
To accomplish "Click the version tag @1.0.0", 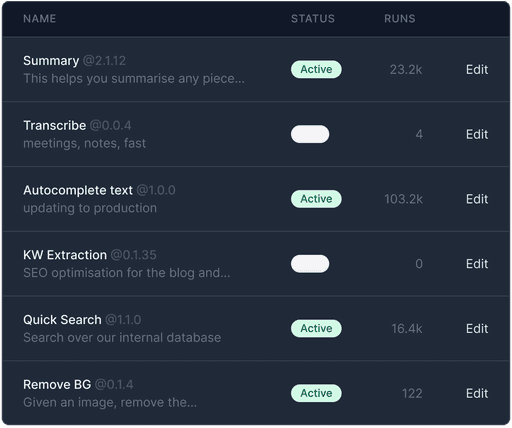I will (x=156, y=190).
